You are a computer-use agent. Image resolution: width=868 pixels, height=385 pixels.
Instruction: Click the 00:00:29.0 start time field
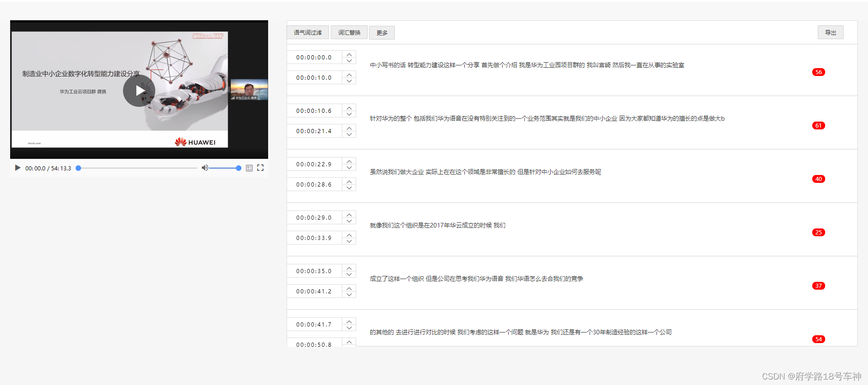click(314, 217)
